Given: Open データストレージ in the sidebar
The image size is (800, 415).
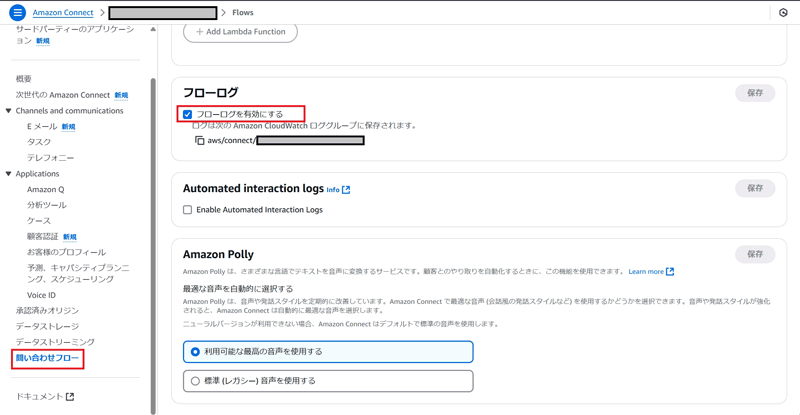Looking at the screenshot, I should point(47,326).
